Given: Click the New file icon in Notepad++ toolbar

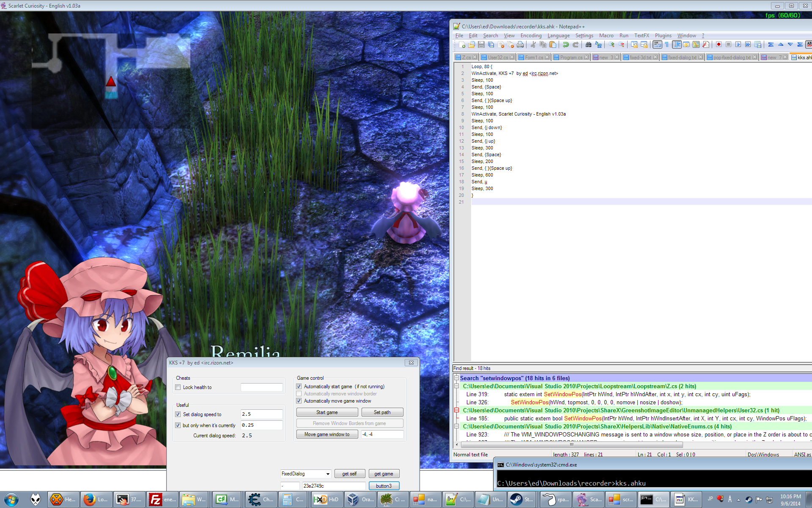Looking at the screenshot, I should coord(462,44).
